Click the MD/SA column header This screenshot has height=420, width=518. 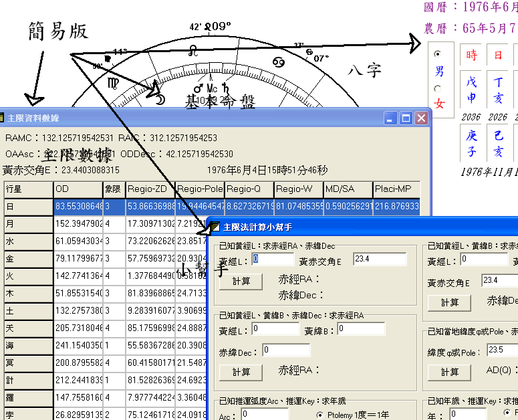pyautogui.click(x=348, y=189)
